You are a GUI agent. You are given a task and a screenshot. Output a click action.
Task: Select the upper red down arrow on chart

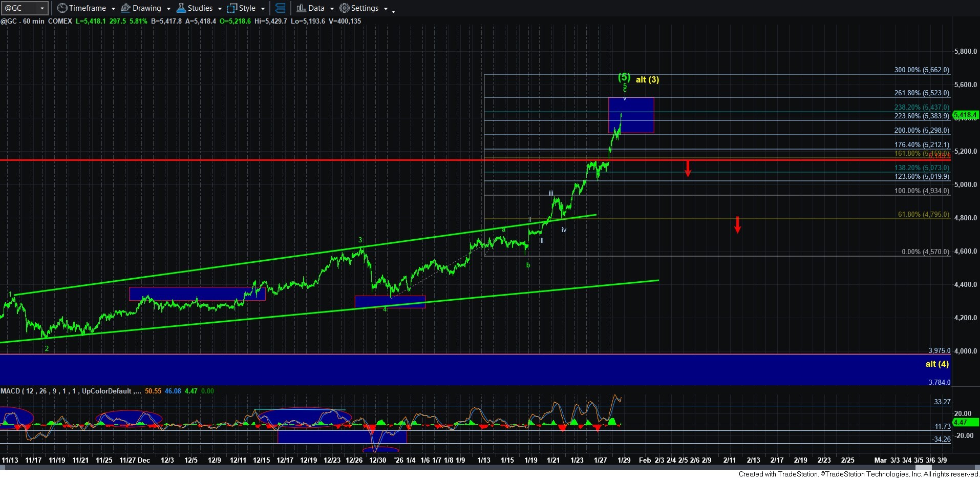[688, 168]
